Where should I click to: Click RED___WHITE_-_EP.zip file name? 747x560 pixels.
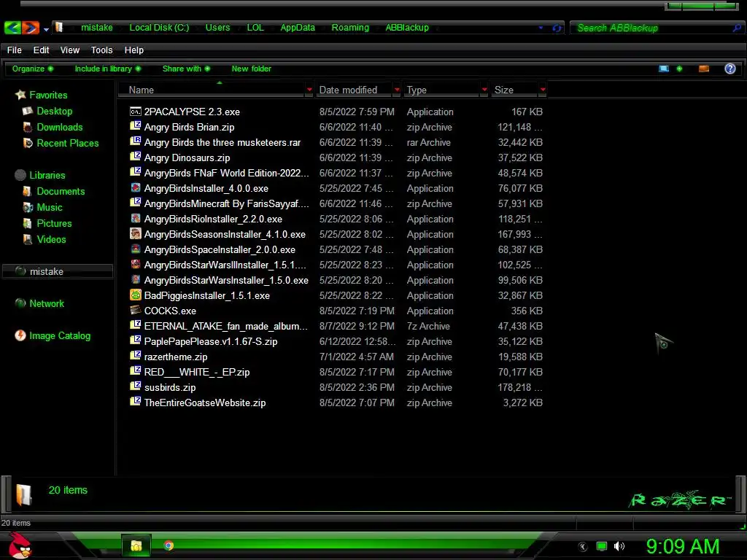(x=197, y=372)
